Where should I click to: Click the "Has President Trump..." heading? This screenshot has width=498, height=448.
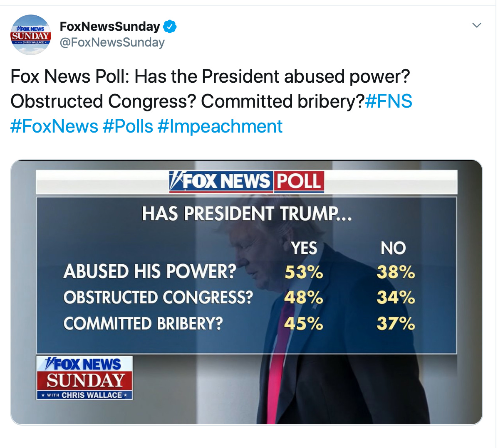tap(246, 214)
